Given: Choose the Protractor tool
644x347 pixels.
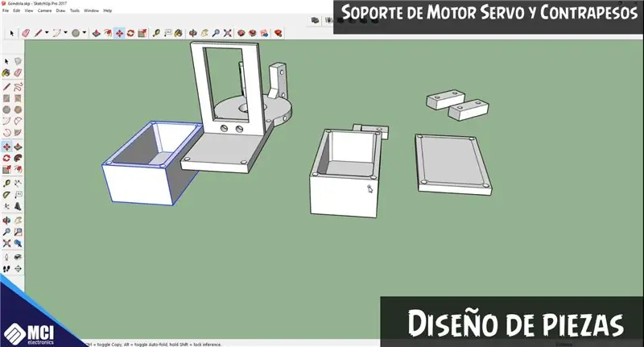Looking at the screenshot, I should (x=6, y=195).
